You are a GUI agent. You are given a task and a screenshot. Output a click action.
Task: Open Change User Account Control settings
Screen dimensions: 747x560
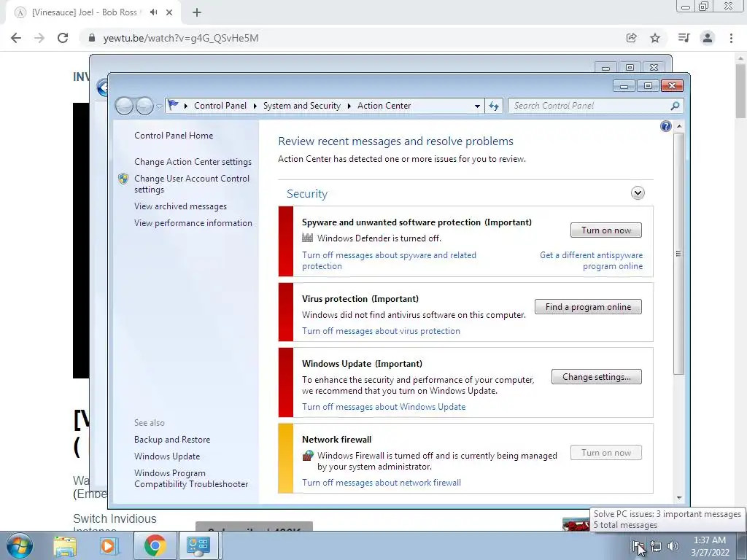(x=192, y=184)
